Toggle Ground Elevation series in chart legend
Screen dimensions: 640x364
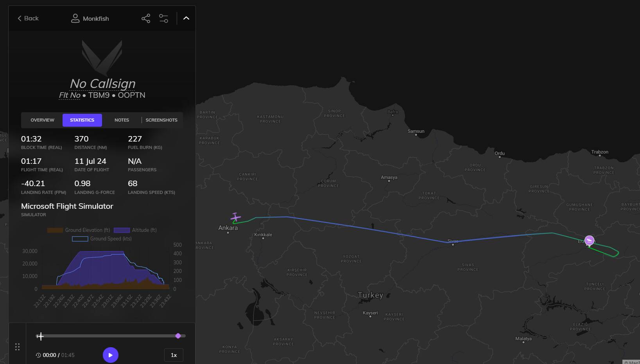[x=79, y=230]
